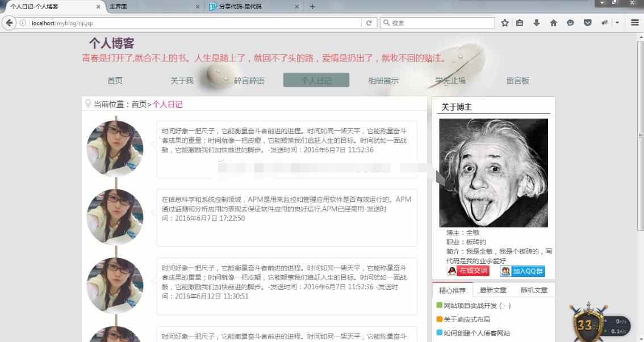Show bookmarks list icon
The image size is (644, 342).
pyautogui.click(x=520, y=23)
